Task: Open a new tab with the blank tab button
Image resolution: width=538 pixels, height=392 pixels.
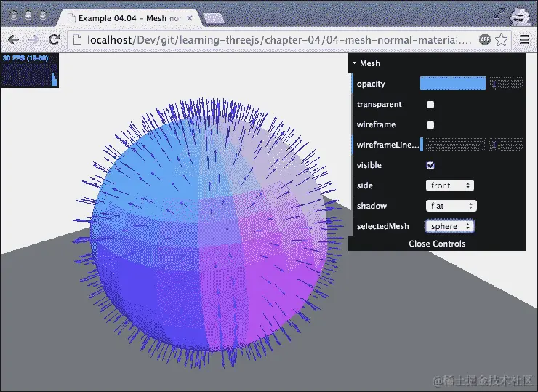Action: point(214,18)
